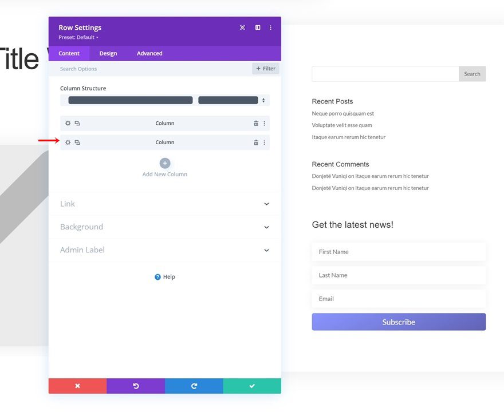The width and height of the screenshot is (504, 420).
Task: Discard changes with the red X
Action: [x=77, y=386]
